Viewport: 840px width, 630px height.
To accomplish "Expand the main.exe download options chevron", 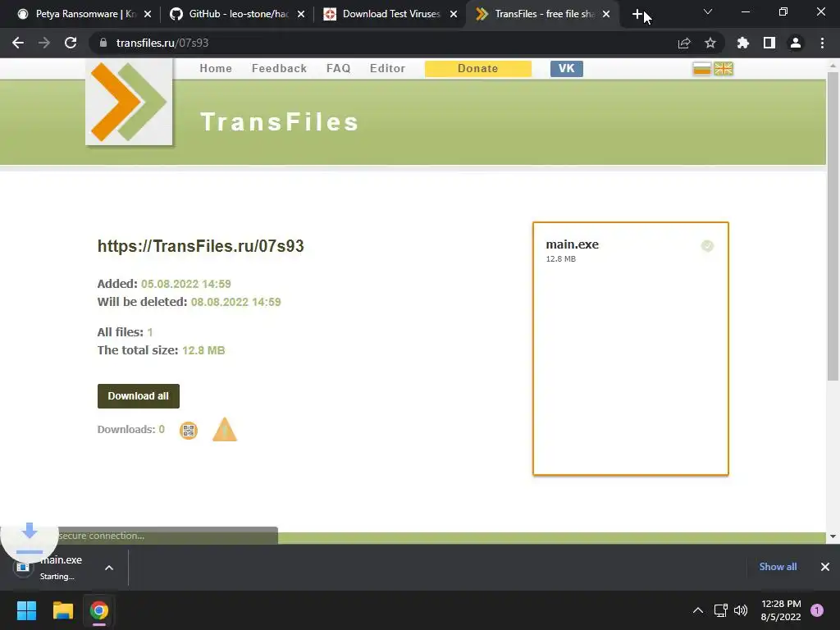I will tap(109, 568).
